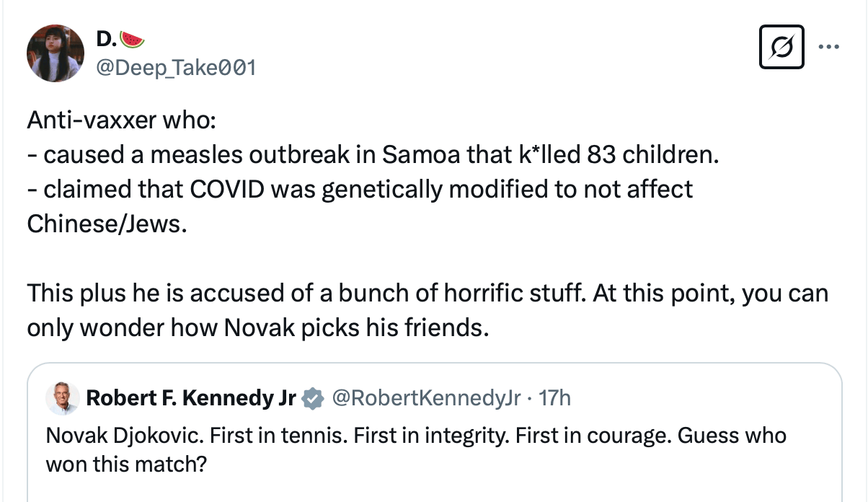Click the Samoa measles outbreak sentence
Image resolution: width=868 pixels, height=502 pixels.
[372, 155]
